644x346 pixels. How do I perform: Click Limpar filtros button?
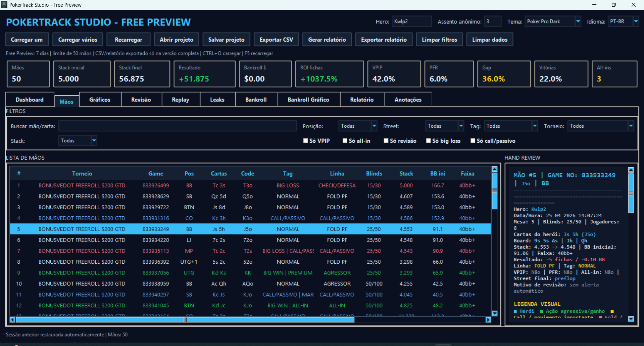pos(440,40)
